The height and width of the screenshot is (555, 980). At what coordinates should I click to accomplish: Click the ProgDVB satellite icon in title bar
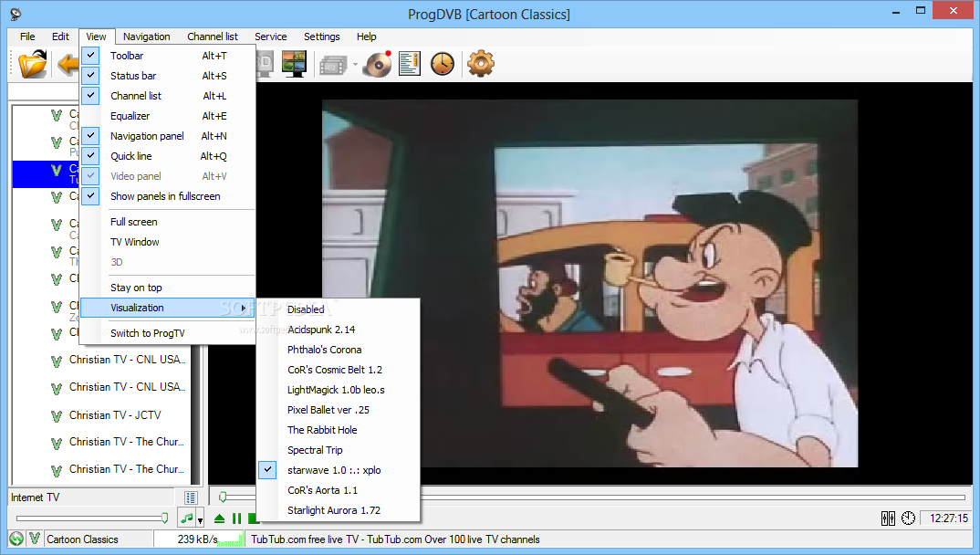16,14
